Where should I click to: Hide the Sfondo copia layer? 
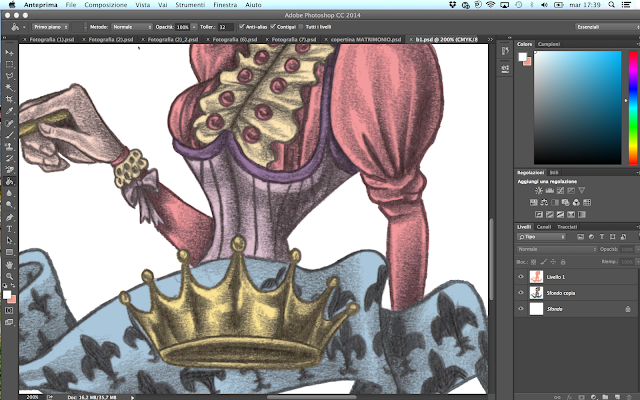(521, 293)
